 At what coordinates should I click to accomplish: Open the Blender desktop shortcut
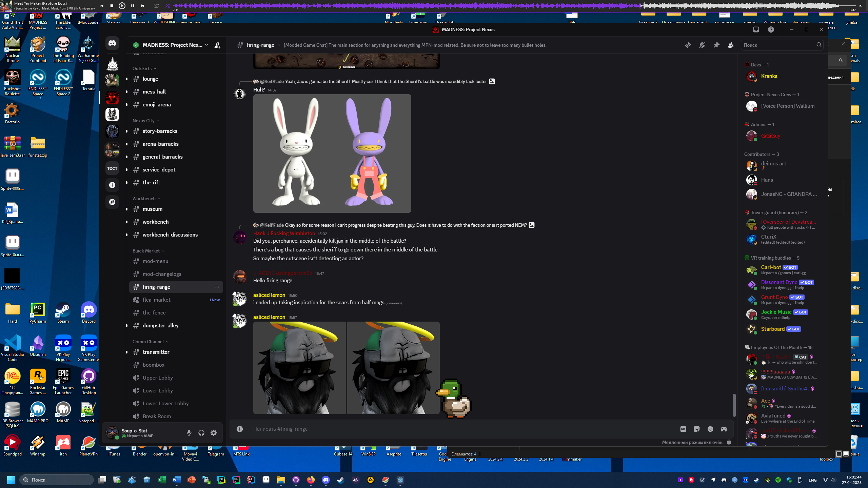point(140,451)
